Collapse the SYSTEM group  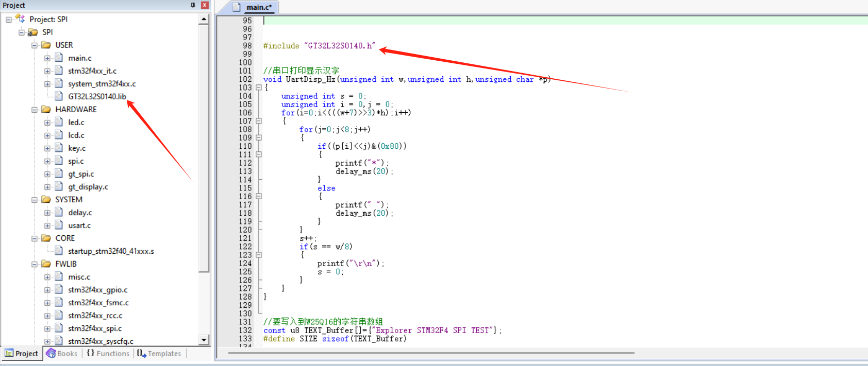[35, 200]
